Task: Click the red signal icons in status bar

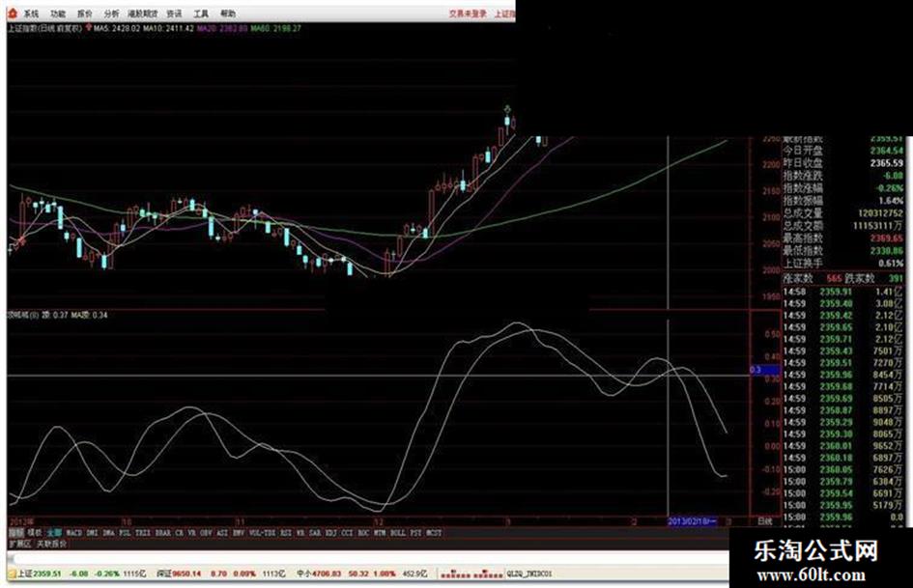Action: tap(472, 574)
